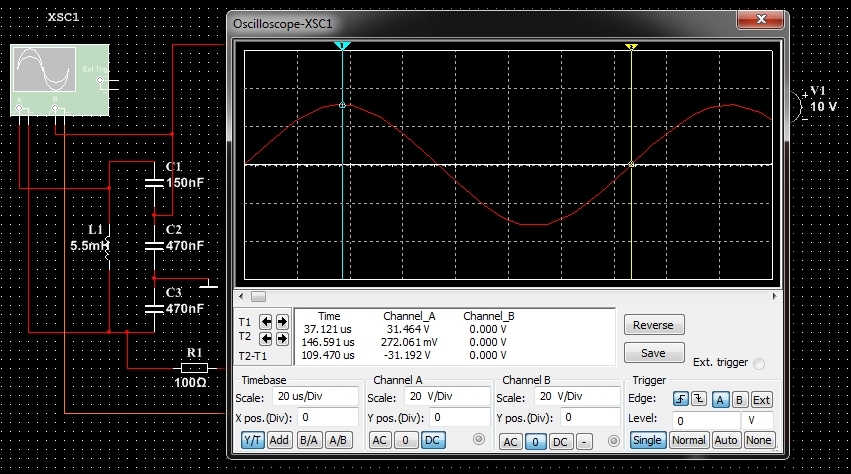851x474 pixels.
Task: Select trigger source Ext
Action: tap(761, 400)
